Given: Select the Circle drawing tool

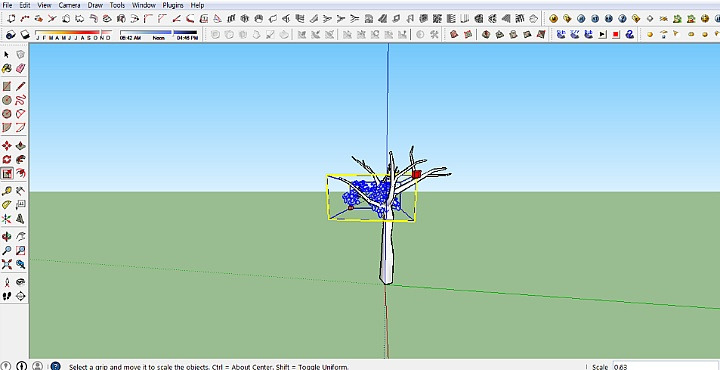Looking at the screenshot, I should [x=6, y=100].
